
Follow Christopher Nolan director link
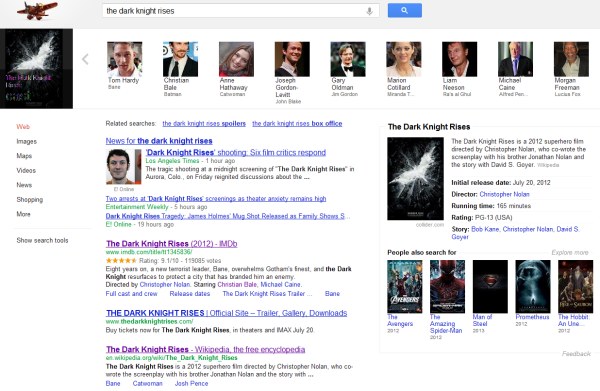pos(504,194)
